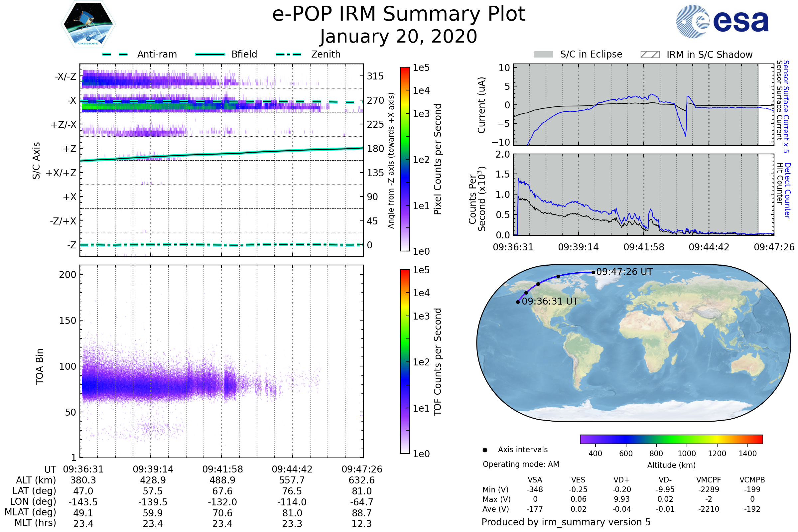This screenshot has height=532, width=798.
Task: Click the TOF Counts per Second colorbar
Action: (405, 362)
